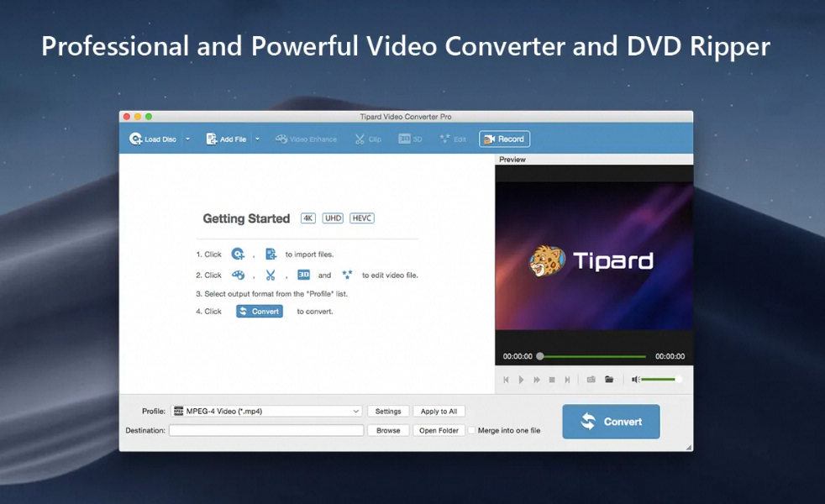Open the Edit effects tool

453,139
